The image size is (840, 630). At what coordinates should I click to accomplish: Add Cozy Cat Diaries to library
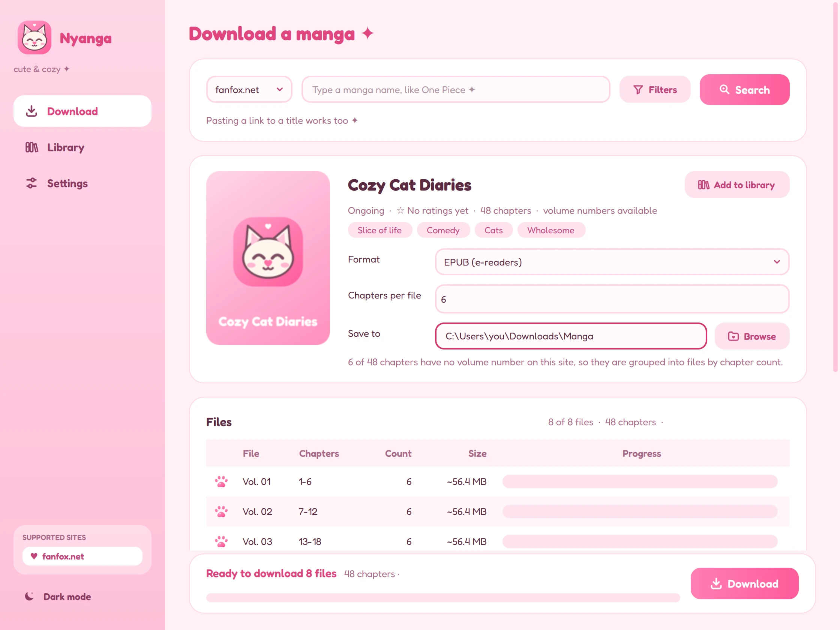coord(737,185)
